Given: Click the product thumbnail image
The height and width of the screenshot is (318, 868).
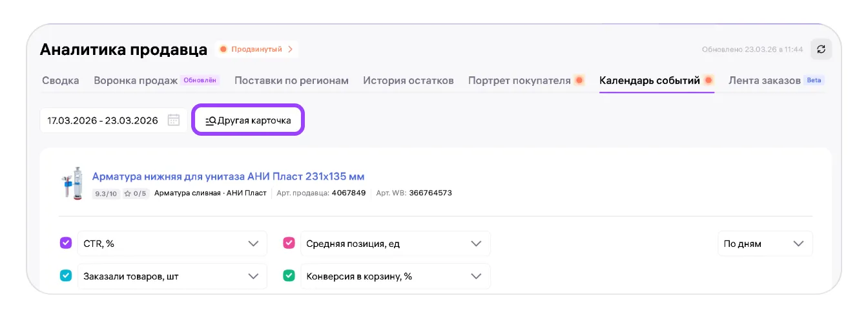Looking at the screenshot, I should [71, 184].
